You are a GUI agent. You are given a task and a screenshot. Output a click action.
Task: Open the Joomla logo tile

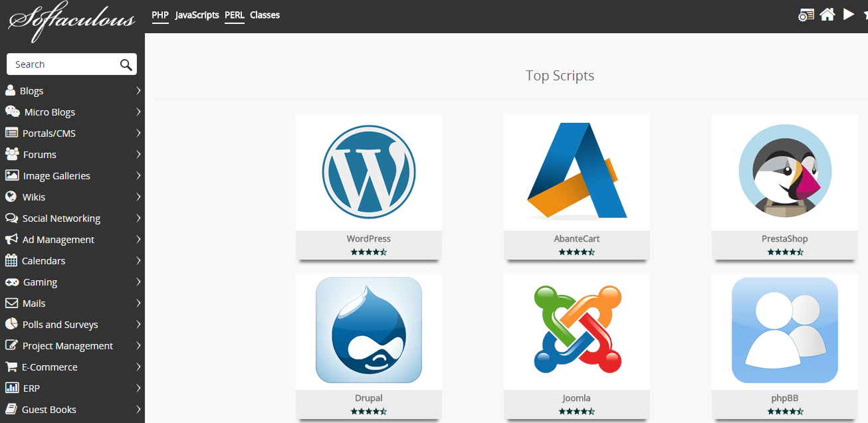[x=577, y=331]
